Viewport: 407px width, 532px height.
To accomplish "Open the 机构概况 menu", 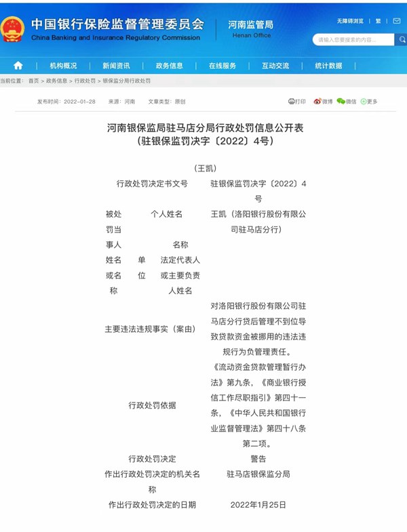I will [63, 66].
